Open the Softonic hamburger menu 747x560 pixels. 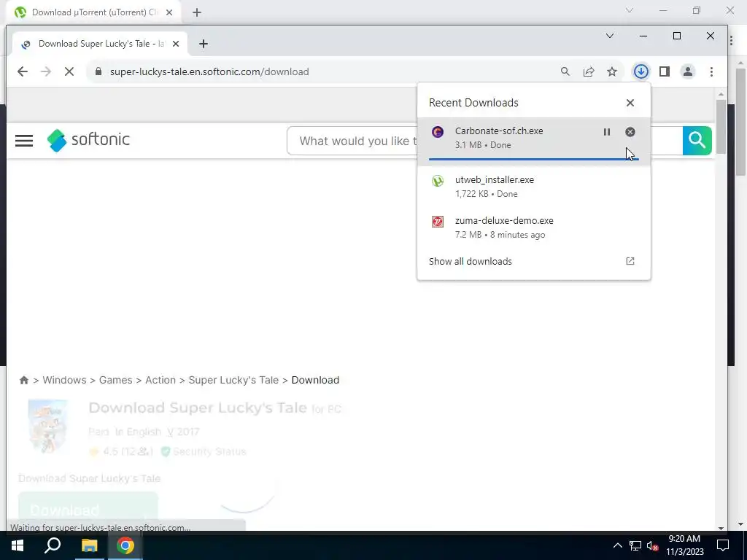tap(24, 141)
